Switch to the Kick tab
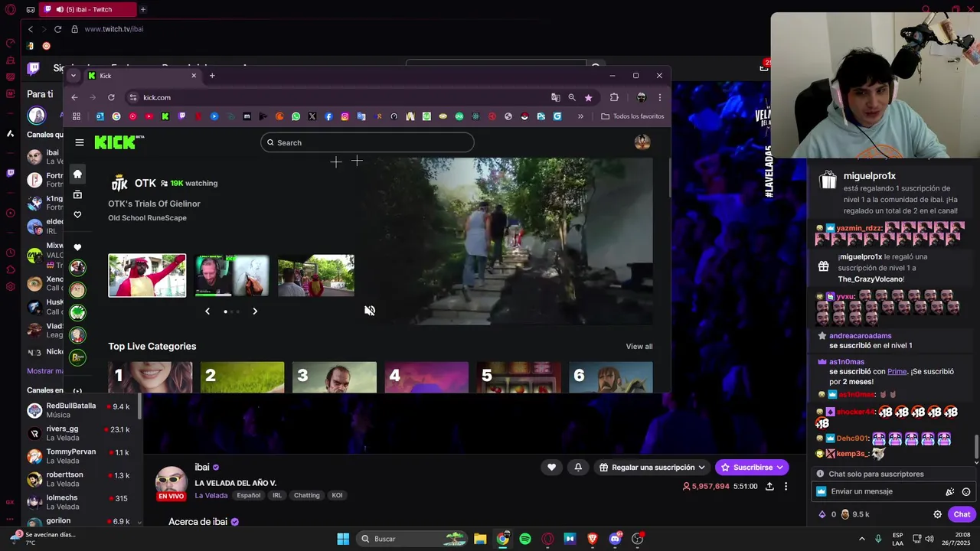Viewport: 980px width, 551px height. [142, 76]
